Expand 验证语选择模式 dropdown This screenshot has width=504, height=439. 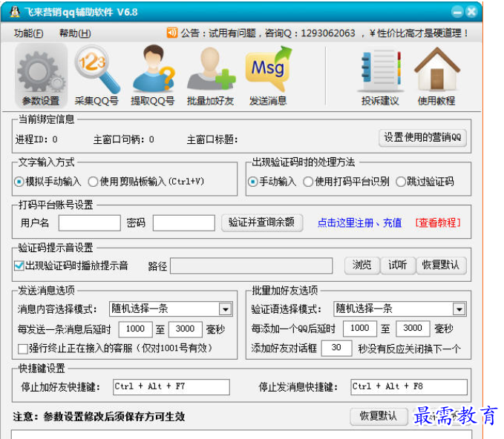pos(459,309)
